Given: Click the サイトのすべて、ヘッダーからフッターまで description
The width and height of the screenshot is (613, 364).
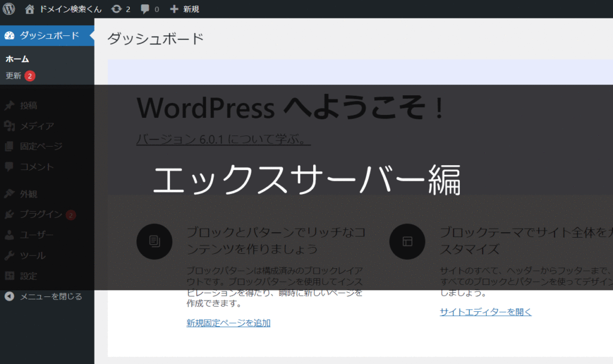Looking at the screenshot, I should pyautogui.click(x=526, y=281).
